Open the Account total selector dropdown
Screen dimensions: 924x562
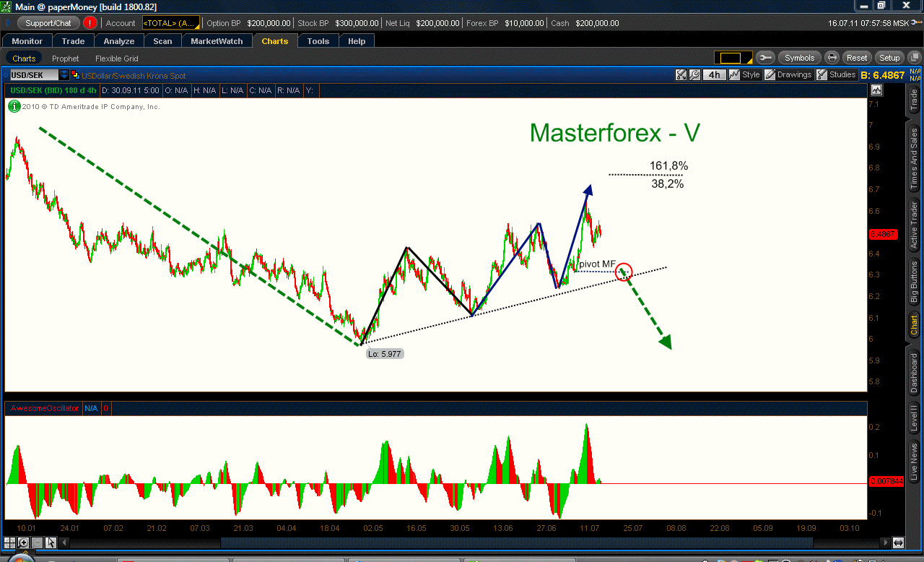click(x=170, y=23)
